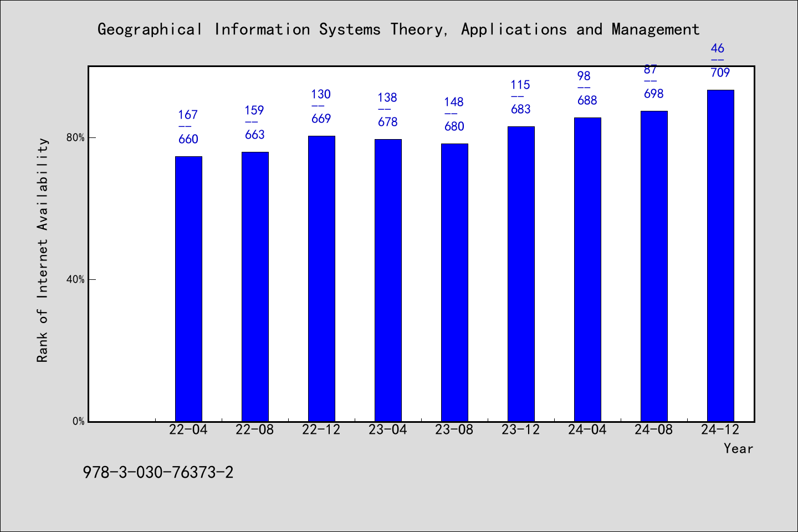
Task: Click the x-axis label 24-12
Action: 720,429
